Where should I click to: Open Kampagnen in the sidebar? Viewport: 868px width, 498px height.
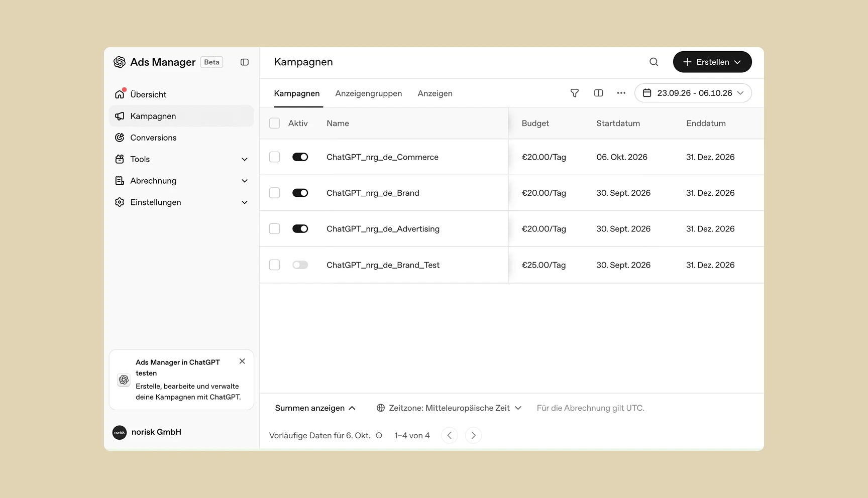tap(181, 116)
